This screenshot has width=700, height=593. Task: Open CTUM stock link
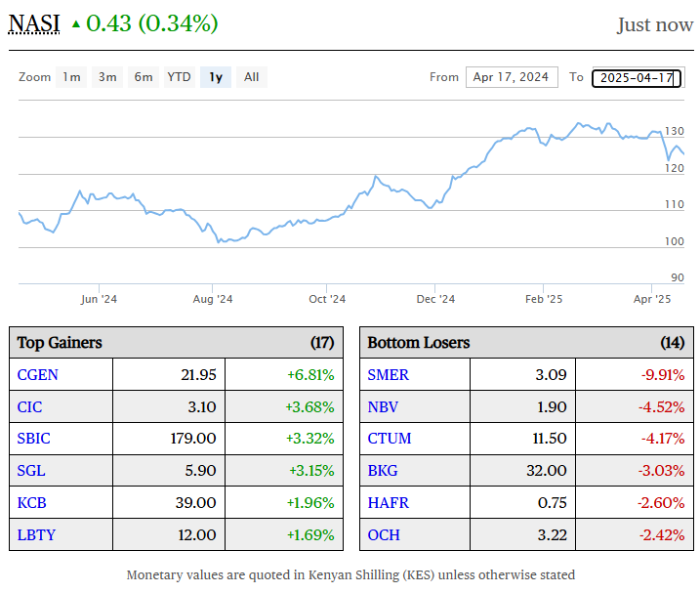389,439
